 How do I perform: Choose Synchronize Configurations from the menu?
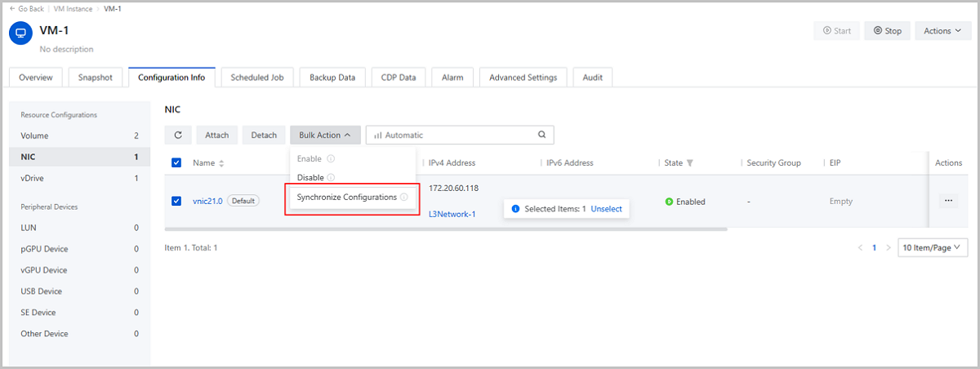point(346,198)
